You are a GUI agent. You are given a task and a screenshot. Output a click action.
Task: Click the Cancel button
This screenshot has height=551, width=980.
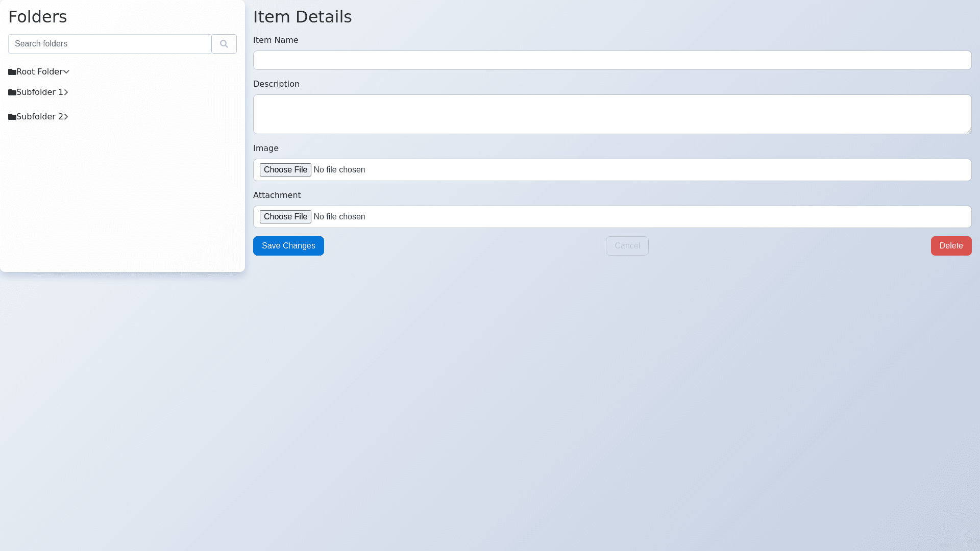(x=627, y=246)
